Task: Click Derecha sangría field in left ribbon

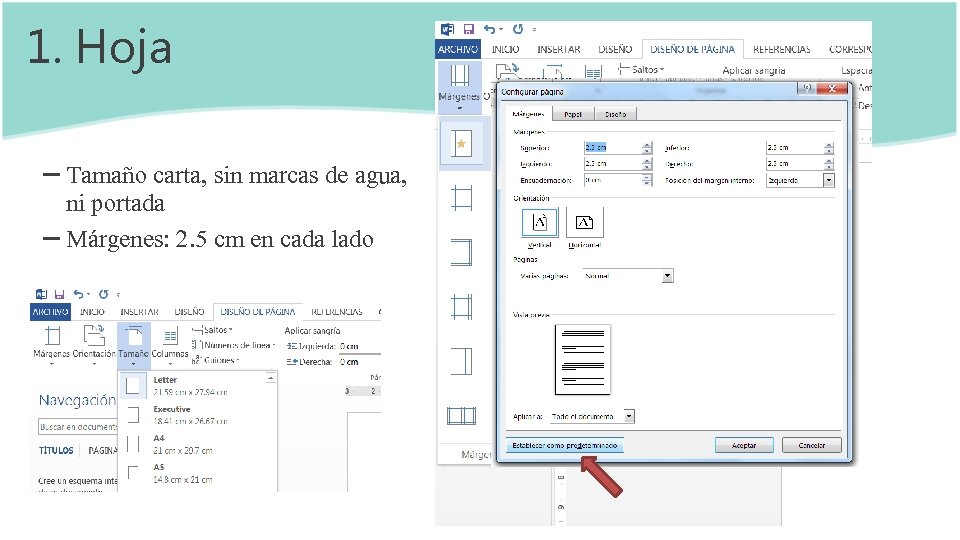Action: pos(359,362)
